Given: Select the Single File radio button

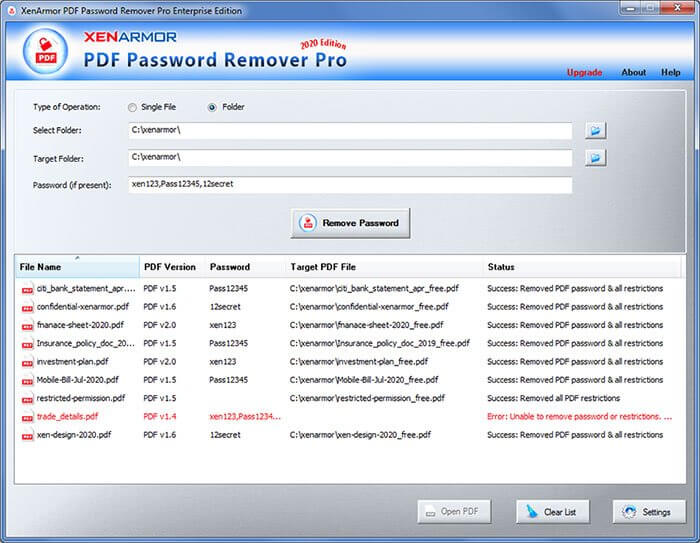Looking at the screenshot, I should (x=132, y=107).
